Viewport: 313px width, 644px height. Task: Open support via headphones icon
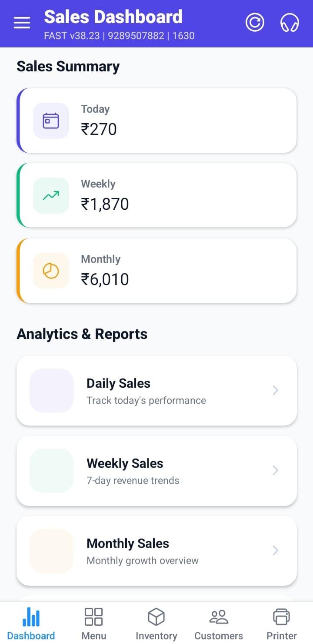click(x=290, y=23)
